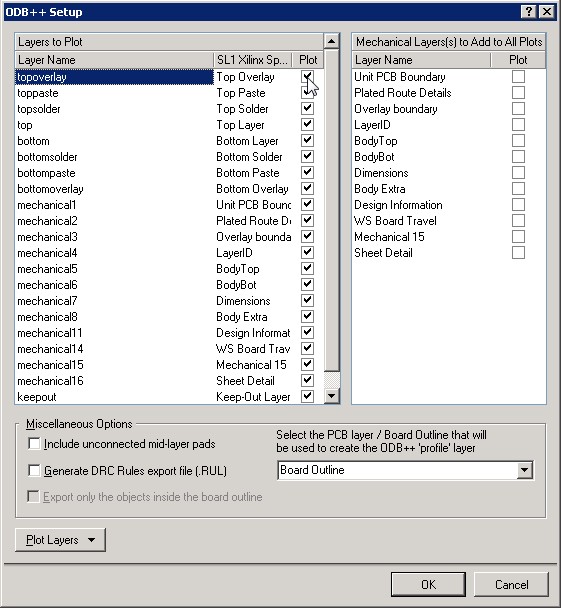This screenshot has height=608, width=561.
Task: Enable Plated Route Details for all plots
Action: coord(518,92)
